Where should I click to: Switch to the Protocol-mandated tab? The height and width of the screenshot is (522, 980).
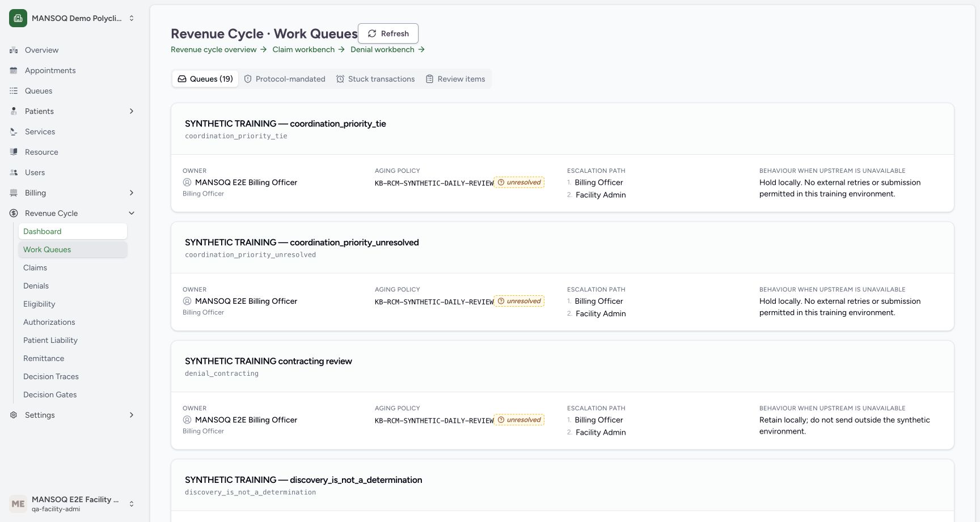pos(285,79)
